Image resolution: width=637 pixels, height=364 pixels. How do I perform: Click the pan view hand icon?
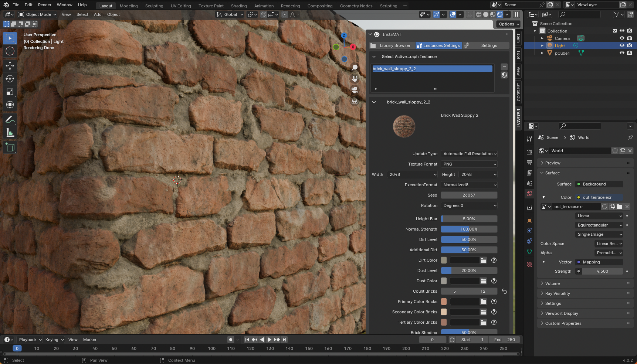(355, 79)
